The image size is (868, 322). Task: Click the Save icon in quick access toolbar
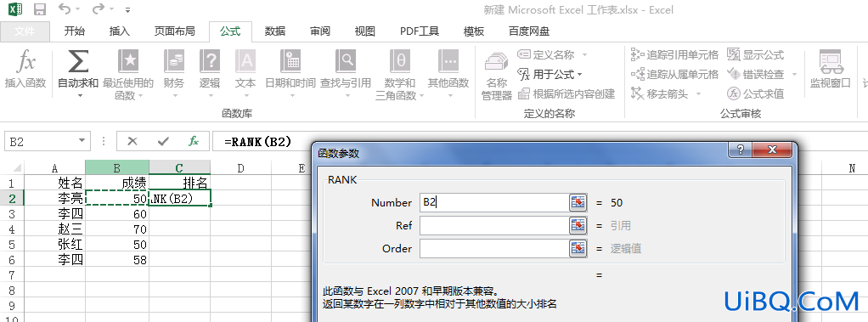(40, 9)
